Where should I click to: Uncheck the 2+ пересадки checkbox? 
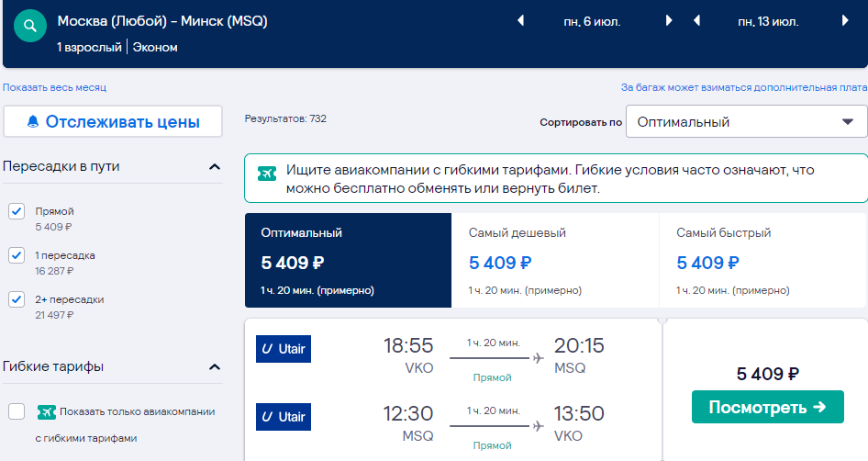pos(17,299)
